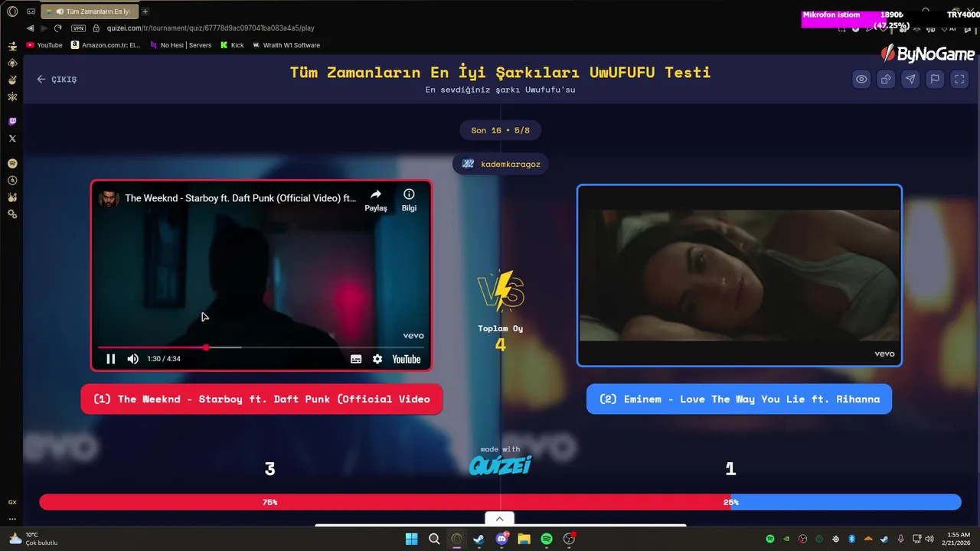Click the paper plane share icon
980x551 pixels.
(x=910, y=79)
